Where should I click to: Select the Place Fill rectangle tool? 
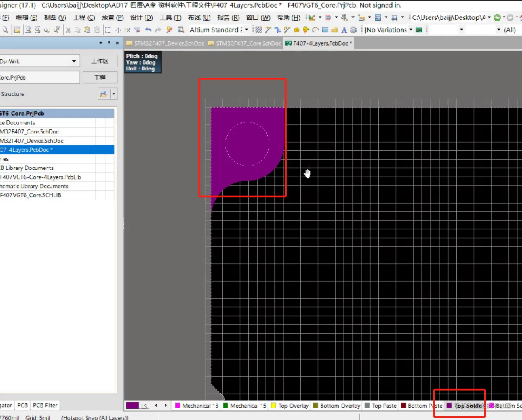point(325,30)
